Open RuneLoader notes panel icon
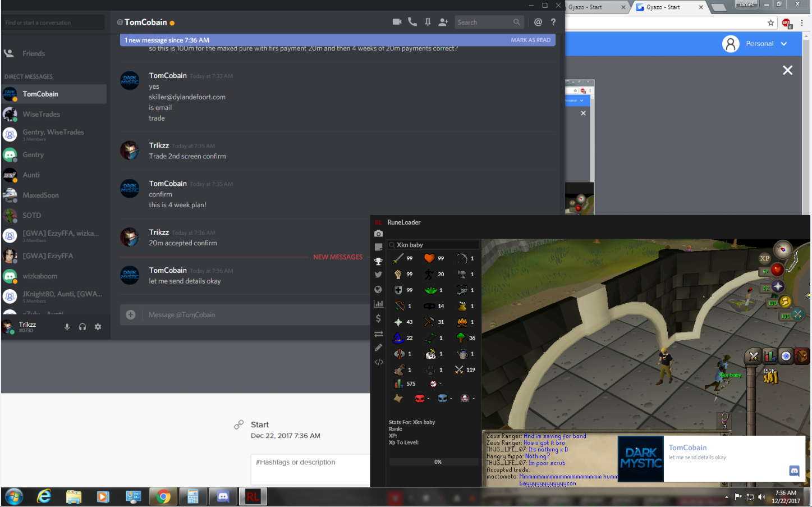Viewport: 812px width, 507px height. point(378,247)
